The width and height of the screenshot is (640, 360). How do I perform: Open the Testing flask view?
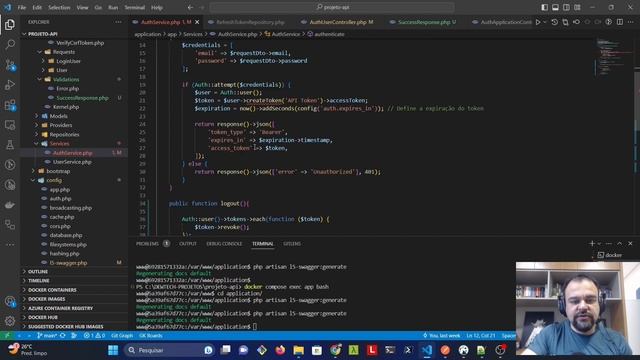click(10, 145)
